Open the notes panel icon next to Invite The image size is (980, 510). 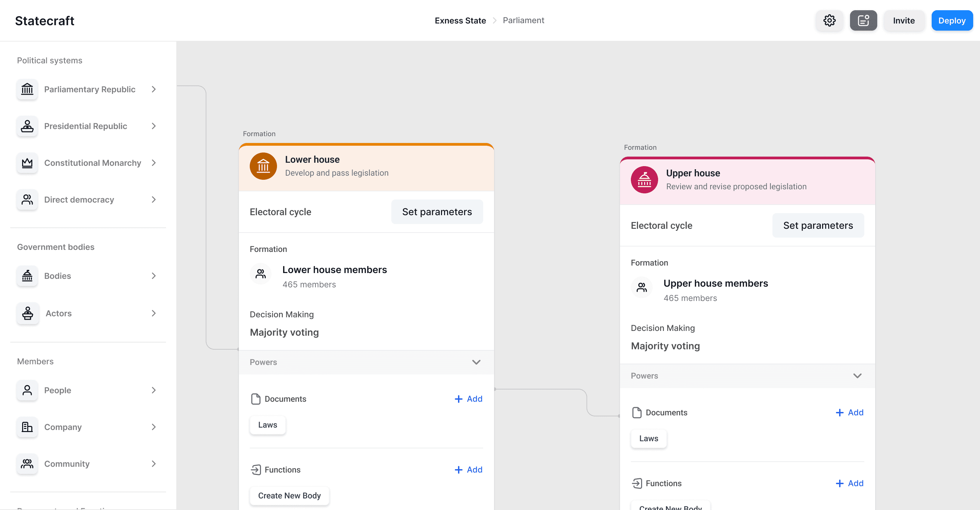click(863, 20)
